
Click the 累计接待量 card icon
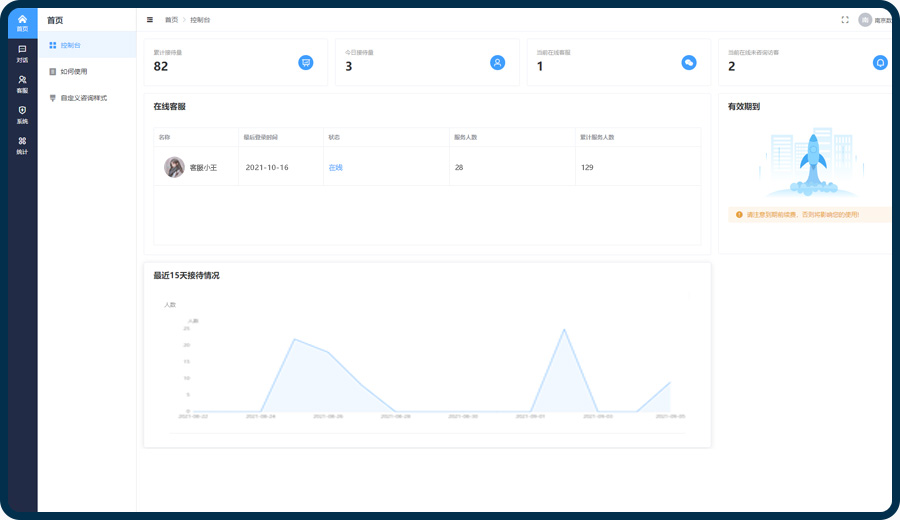pos(306,62)
